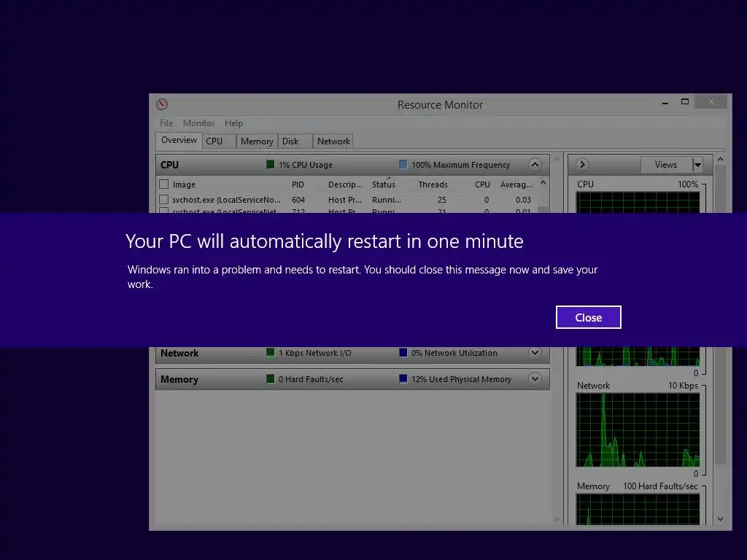Sort by CPU column header in table

482,184
